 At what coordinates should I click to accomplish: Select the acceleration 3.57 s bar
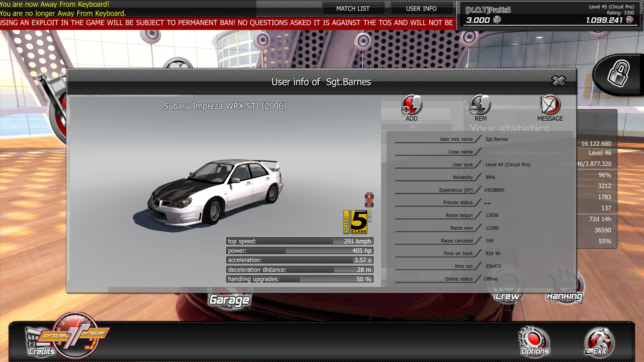300,260
